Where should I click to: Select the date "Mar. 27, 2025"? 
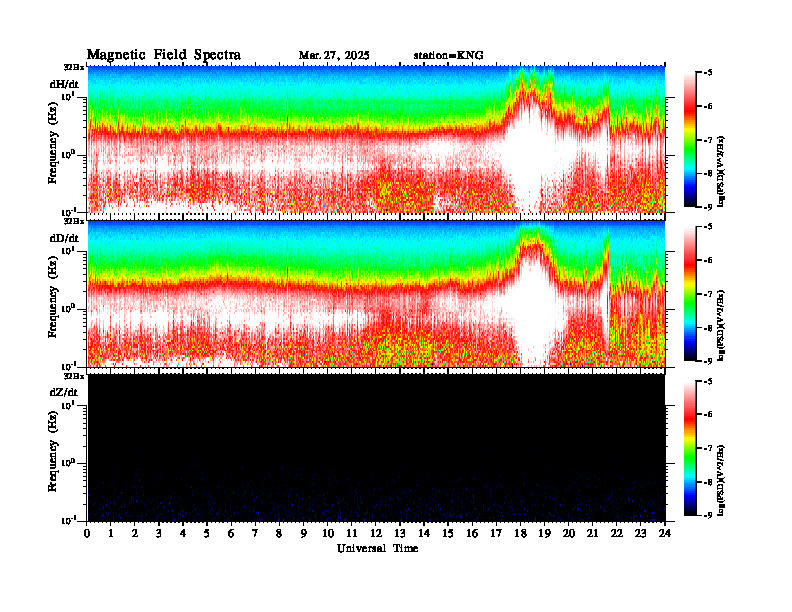[x=334, y=55]
